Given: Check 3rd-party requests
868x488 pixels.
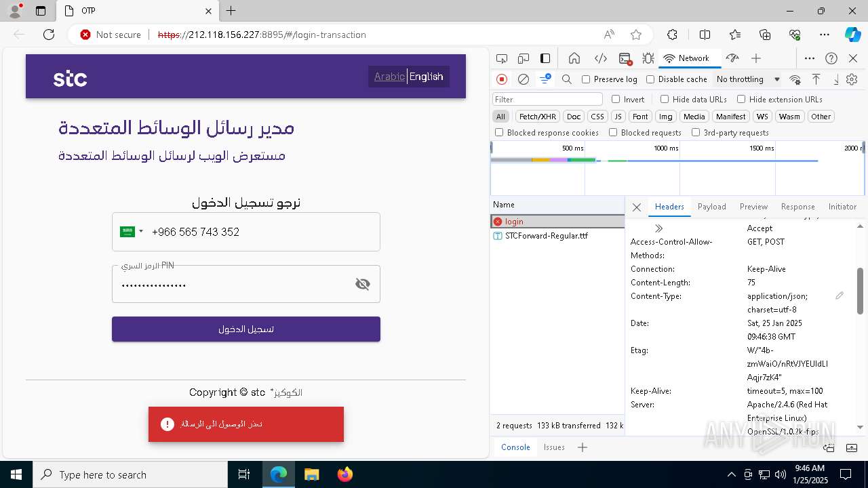Looking at the screenshot, I should click(x=696, y=133).
